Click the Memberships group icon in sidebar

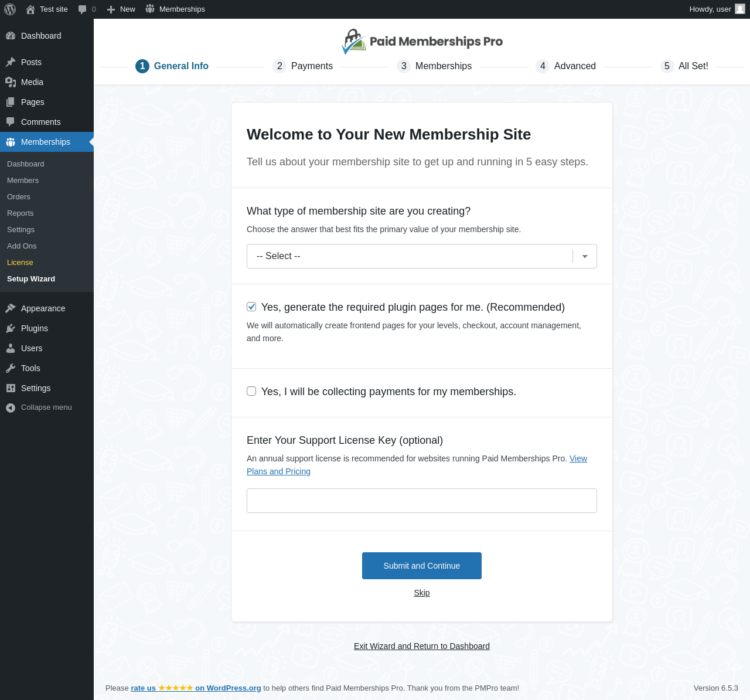coord(11,142)
